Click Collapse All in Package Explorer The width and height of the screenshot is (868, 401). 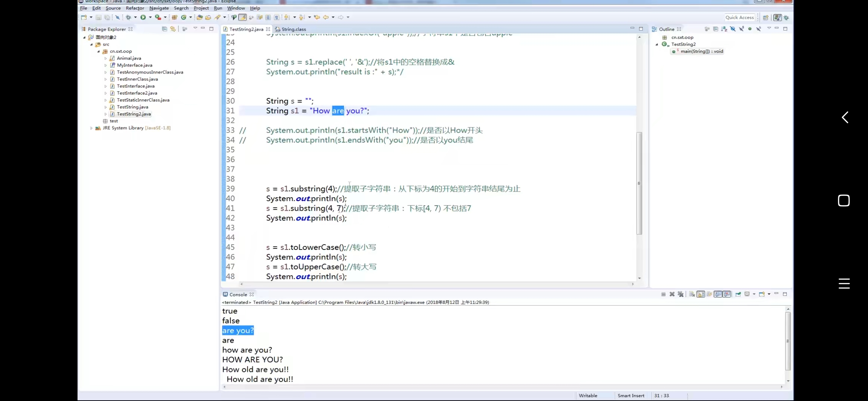(x=164, y=29)
